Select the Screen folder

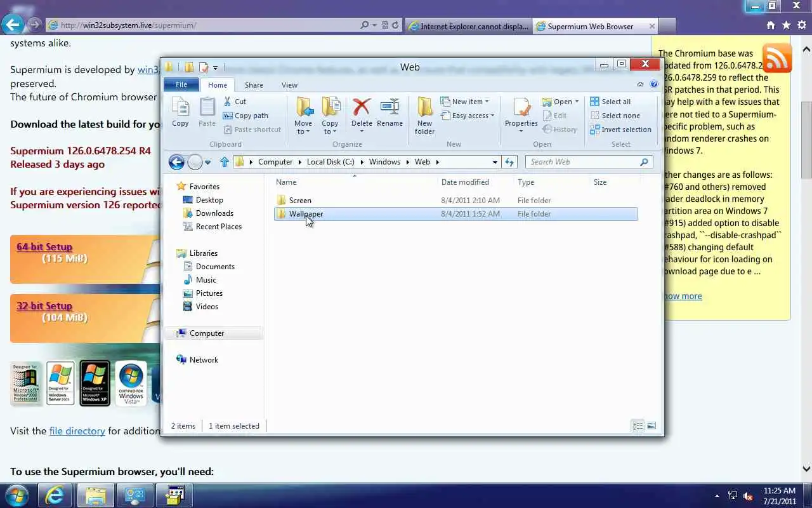pyautogui.click(x=455, y=201)
